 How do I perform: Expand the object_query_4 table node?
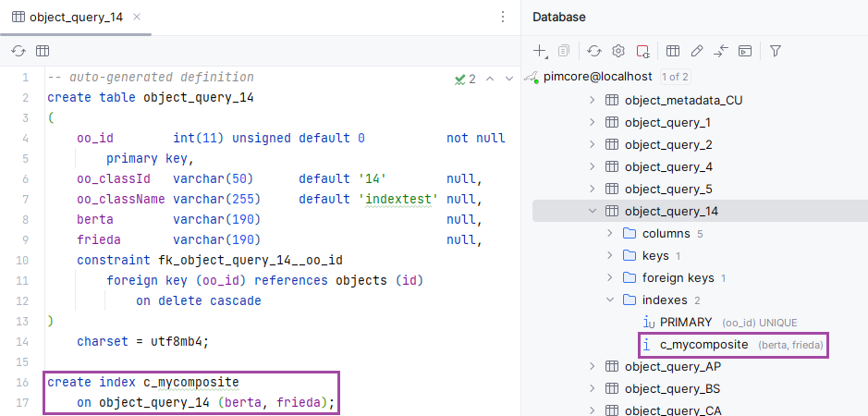pos(593,166)
